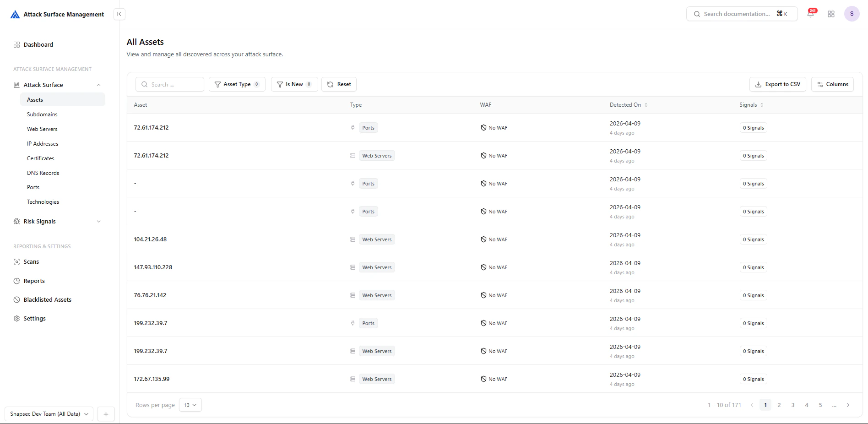Click asset 172.67.135.99
The height and width of the screenshot is (424, 868).
click(152, 379)
